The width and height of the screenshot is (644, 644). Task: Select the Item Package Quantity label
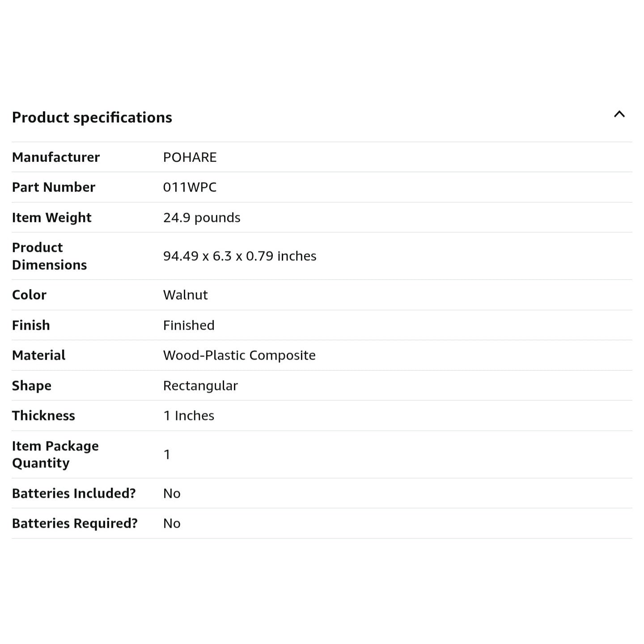pos(55,454)
